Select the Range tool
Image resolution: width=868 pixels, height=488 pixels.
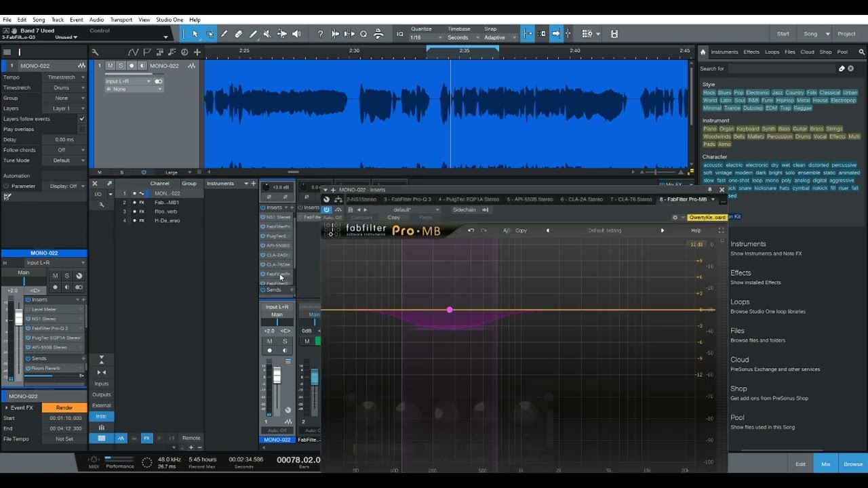tap(210, 34)
